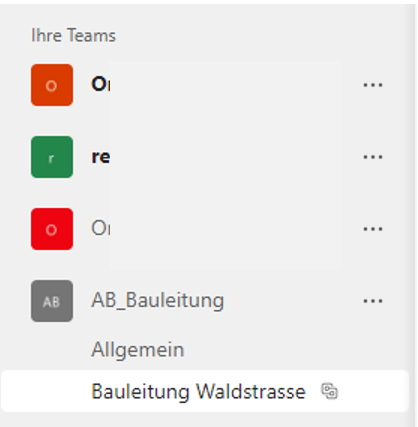Screen dimensions: 418x427
Task: Click the white highlighted row around Bauleitung Waldstrasse
Action: pyautogui.click(x=205, y=391)
